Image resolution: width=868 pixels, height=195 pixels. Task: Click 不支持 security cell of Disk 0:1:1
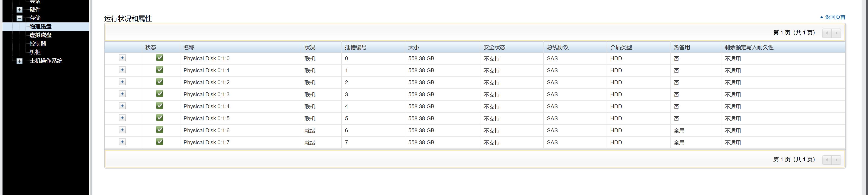click(492, 71)
